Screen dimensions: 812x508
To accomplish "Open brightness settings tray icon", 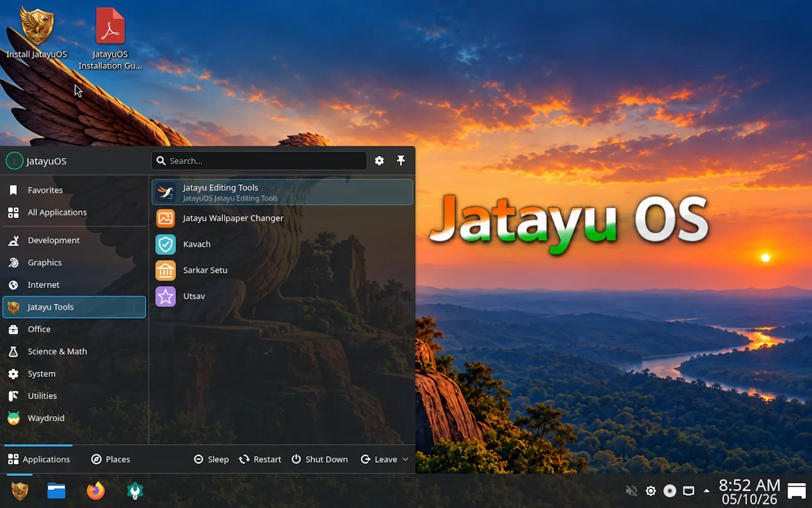I will (x=651, y=491).
